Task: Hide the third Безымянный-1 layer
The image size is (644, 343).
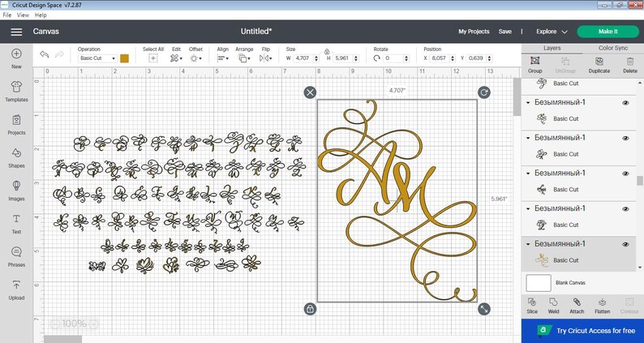Action: (625, 174)
